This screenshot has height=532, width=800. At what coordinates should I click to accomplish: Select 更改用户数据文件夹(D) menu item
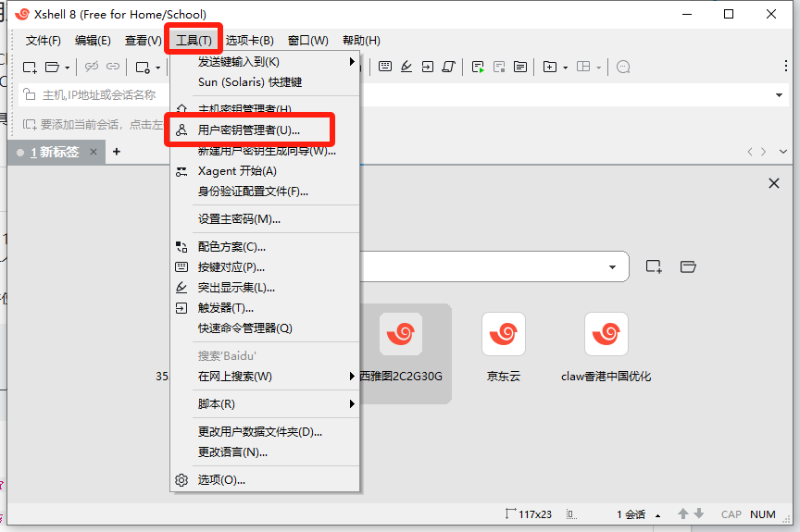(265, 431)
